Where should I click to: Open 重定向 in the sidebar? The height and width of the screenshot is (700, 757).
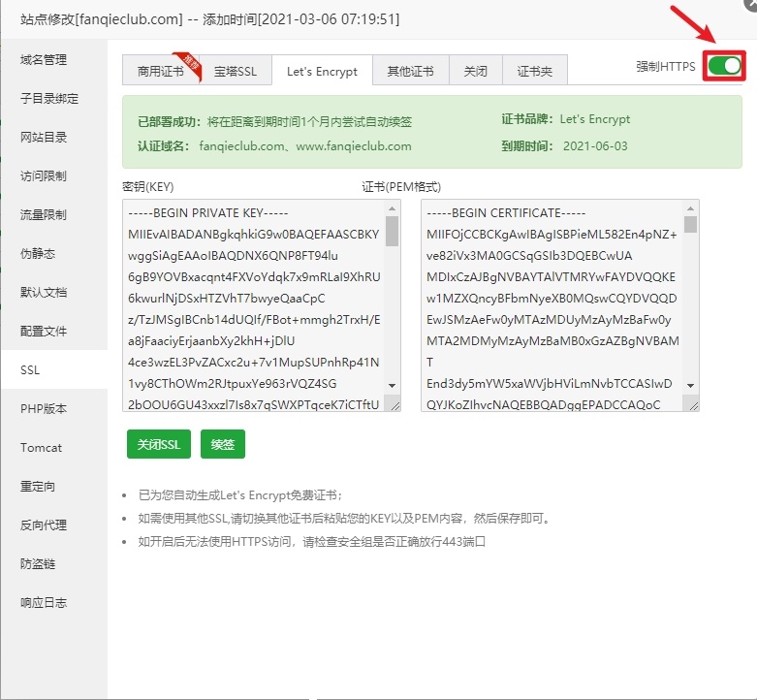pos(54,486)
